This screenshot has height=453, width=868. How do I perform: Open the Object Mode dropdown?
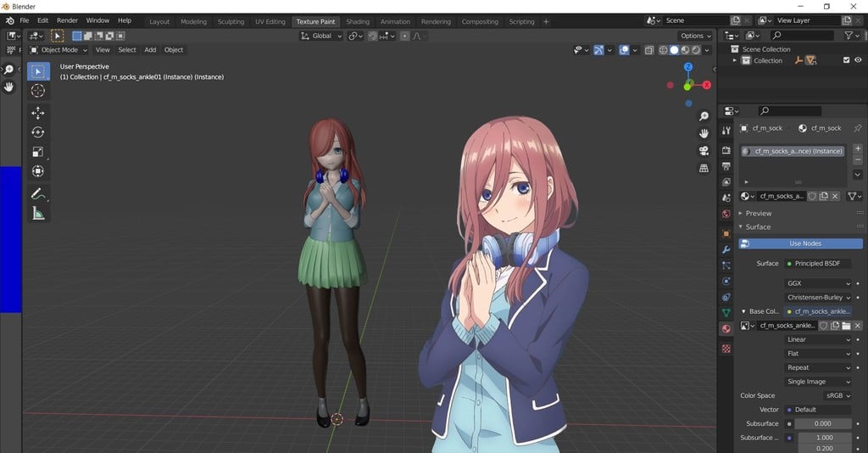[58, 50]
